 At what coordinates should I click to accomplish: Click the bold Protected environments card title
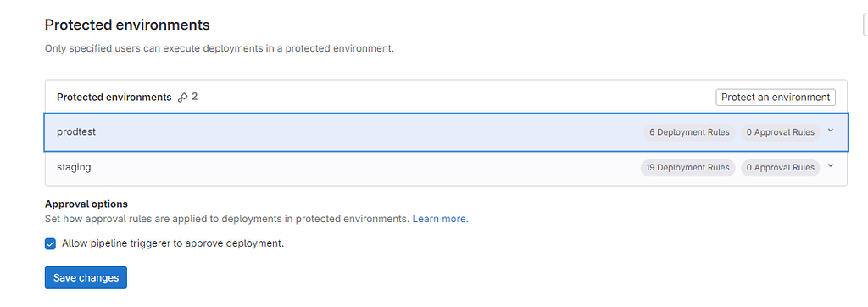[x=114, y=97]
